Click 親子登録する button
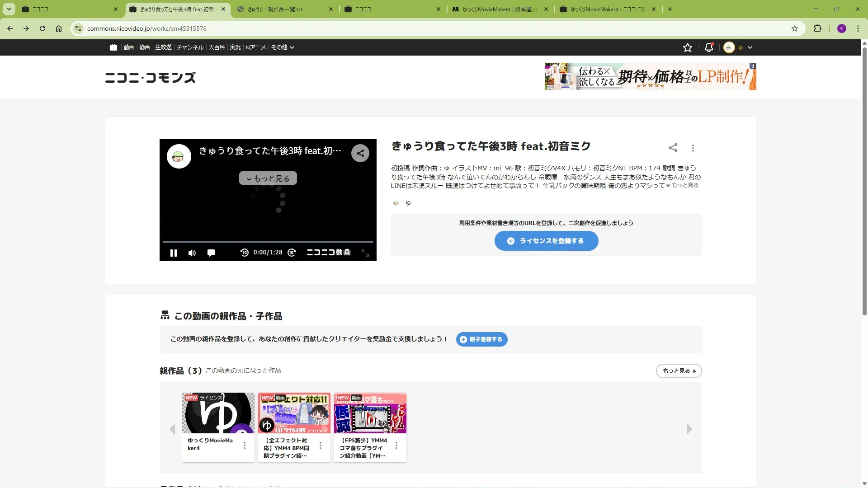The image size is (868, 488). click(481, 339)
